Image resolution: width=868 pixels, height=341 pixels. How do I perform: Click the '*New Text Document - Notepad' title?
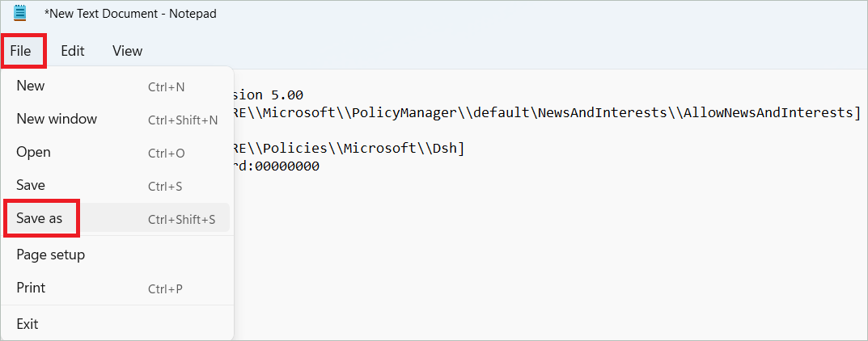click(x=130, y=14)
